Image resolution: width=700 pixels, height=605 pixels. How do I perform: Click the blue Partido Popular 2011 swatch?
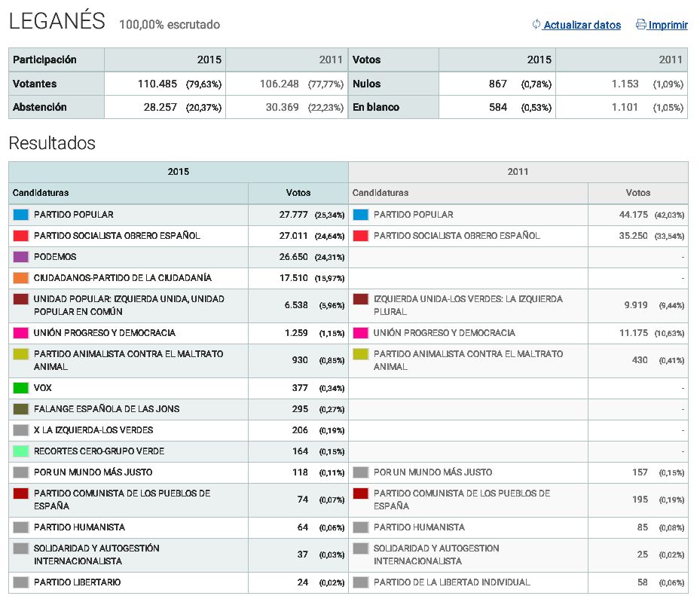click(361, 215)
